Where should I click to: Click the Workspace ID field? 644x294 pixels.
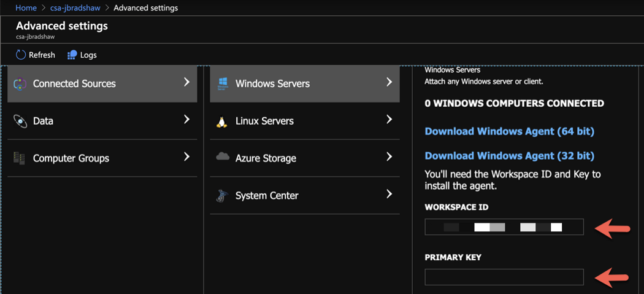click(504, 227)
